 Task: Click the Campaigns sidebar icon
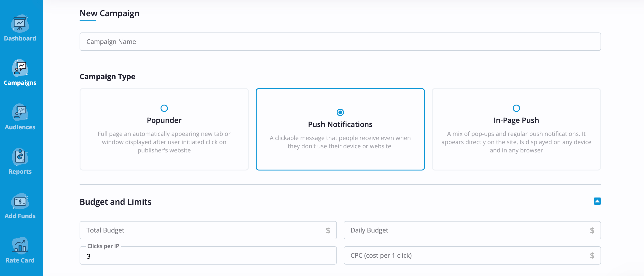point(20,68)
